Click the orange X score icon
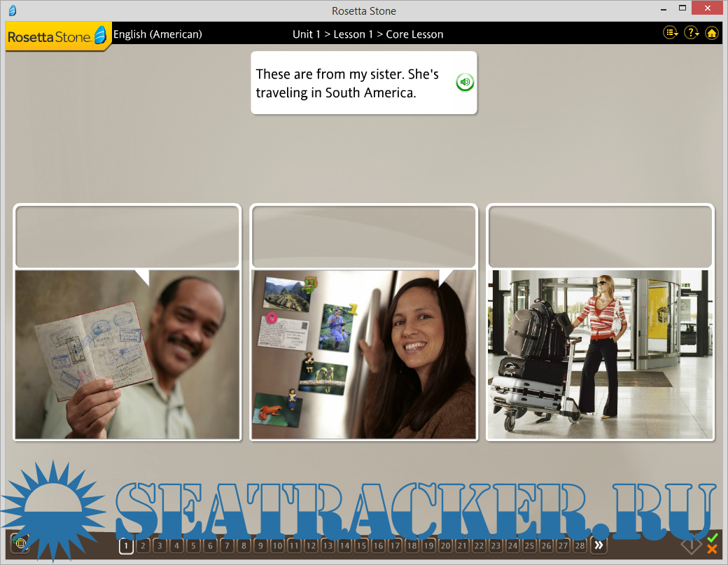 tap(712, 550)
